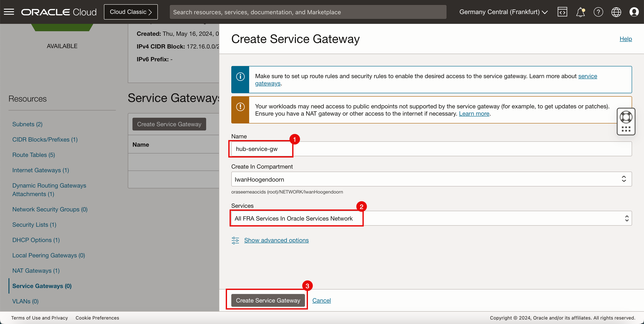The height and width of the screenshot is (324, 644).
Task: Click the user profile avatar icon
Action: click(634, 11)
